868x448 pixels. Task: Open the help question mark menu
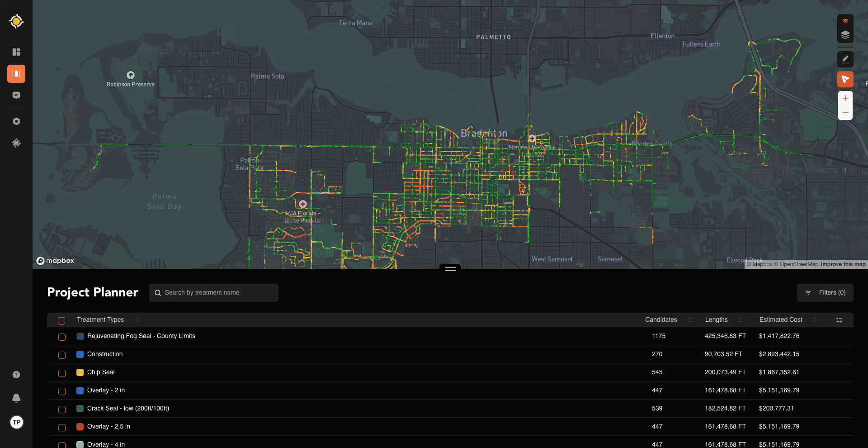pyautogui.click(x=16, y=375)
